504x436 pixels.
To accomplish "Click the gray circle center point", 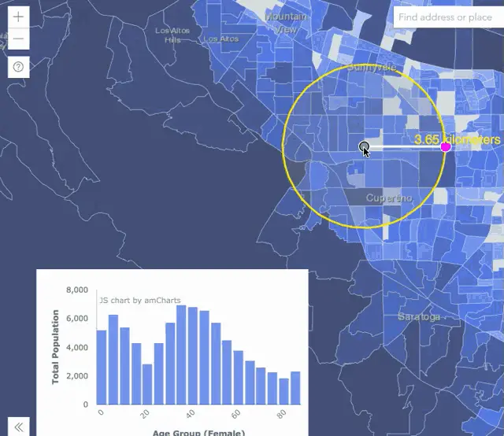I will click(364, 146).
